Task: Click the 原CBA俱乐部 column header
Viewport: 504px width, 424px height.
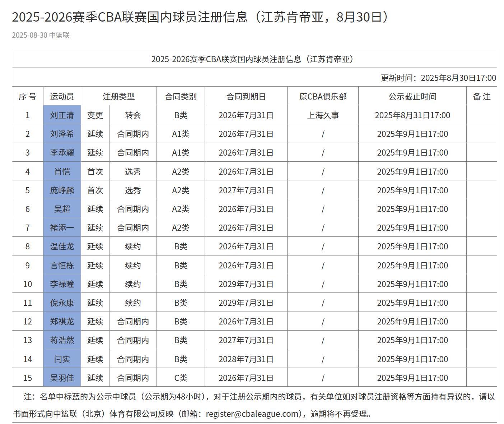Action: (x=323, y=96)
